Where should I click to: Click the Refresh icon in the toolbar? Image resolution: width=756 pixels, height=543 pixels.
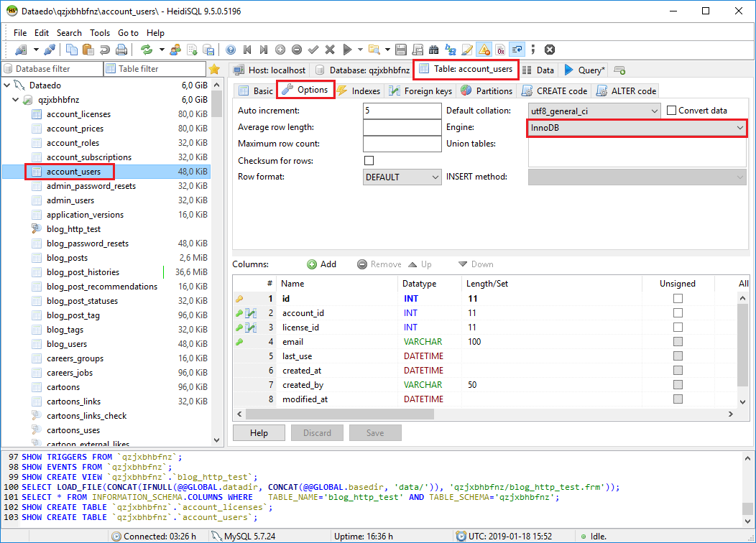click(147, 50)
